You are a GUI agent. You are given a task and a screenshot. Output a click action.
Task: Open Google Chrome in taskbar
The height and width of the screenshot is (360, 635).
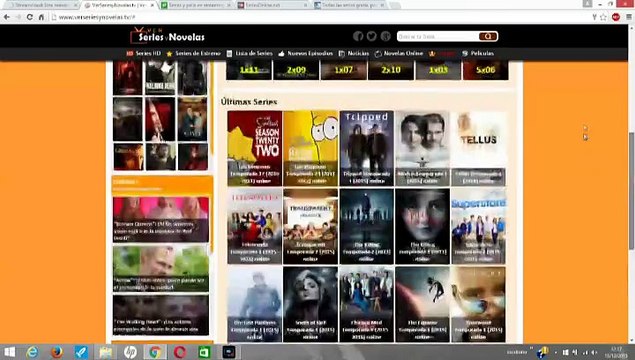tap(155, 352)
